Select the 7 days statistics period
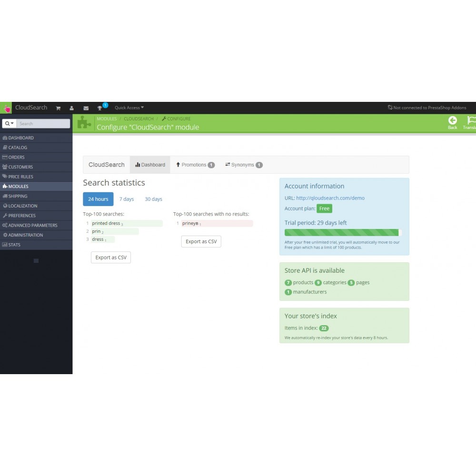 127,199
